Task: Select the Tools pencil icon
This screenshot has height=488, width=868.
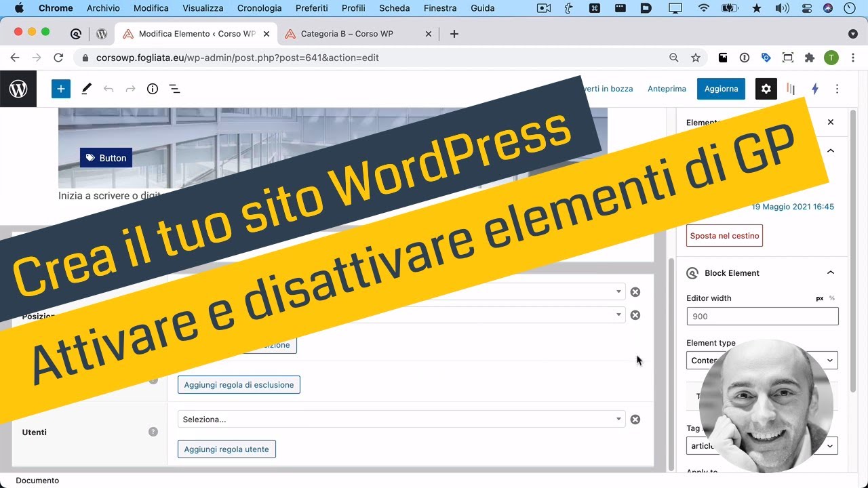Action: (x=86, y=89)
